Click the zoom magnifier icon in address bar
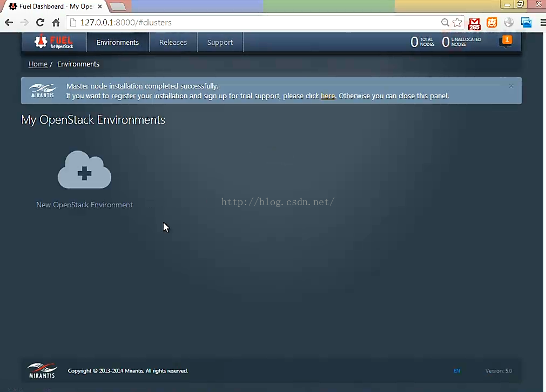 click(x=444, y=23)
